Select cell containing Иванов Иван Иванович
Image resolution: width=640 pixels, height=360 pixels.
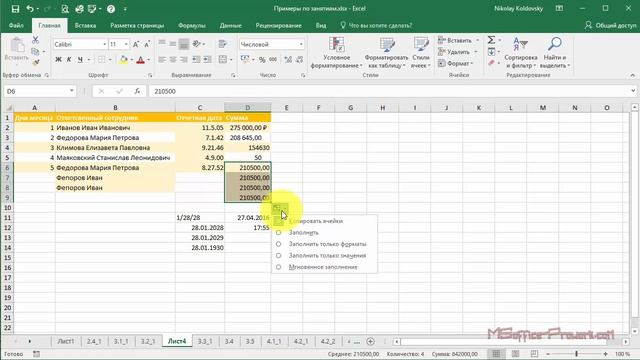tap(116, 128)
